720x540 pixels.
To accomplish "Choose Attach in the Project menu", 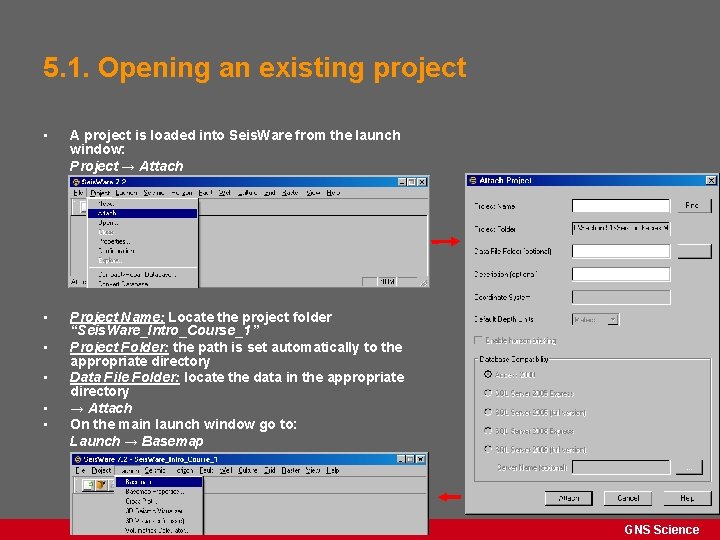I will tap(142, 213).
